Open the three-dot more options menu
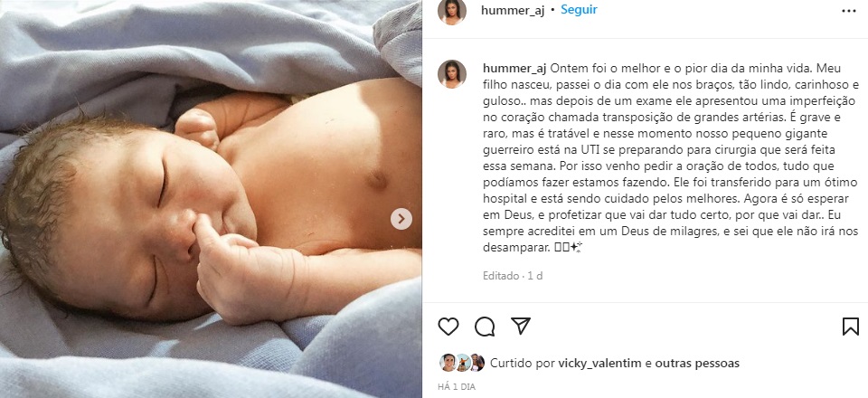868x398 pixels. pyautogui.click(x=849, y=11)
